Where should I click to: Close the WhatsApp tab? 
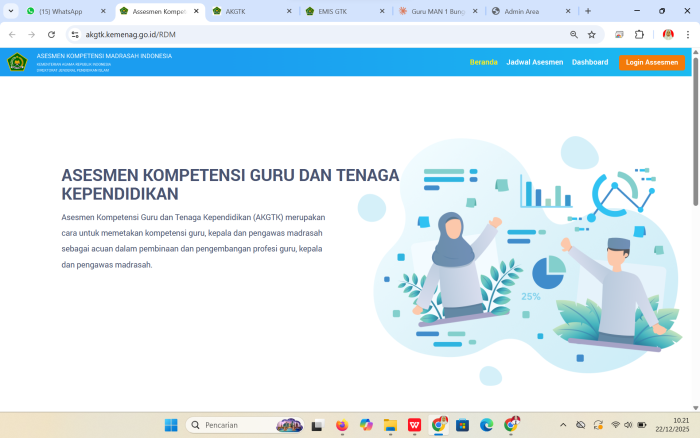103,11
